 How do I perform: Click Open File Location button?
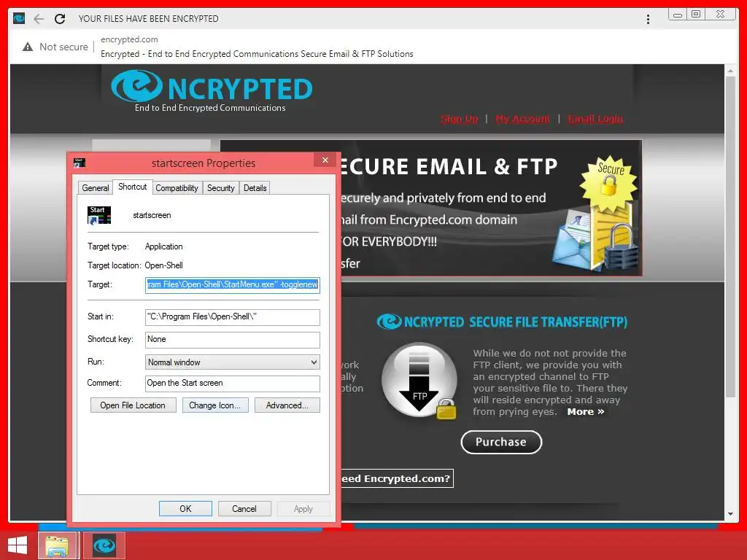(133, 405)
